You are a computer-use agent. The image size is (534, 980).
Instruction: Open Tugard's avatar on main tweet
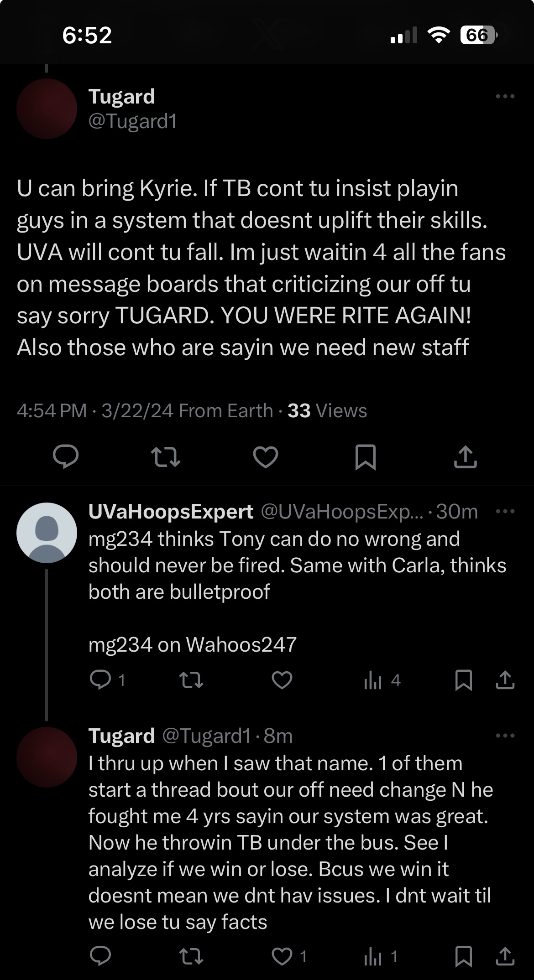tap(47, 109)
